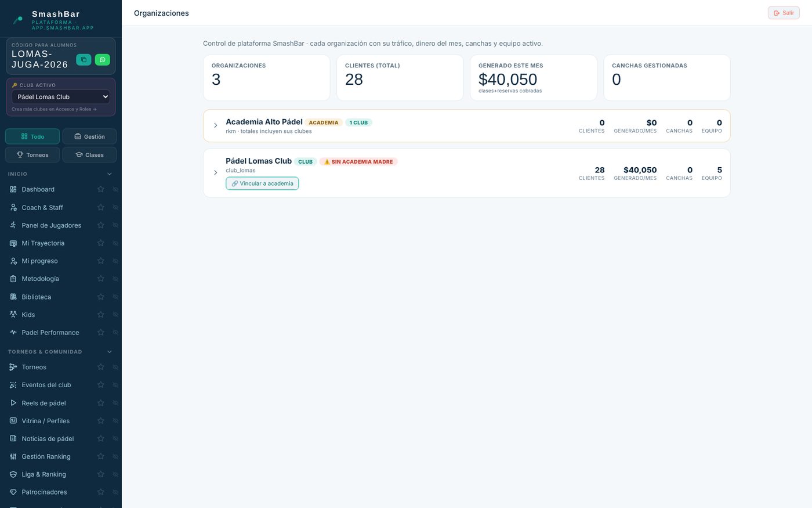Toggle visibility of Coach & Staff
This screenshot has width=812, height=508.
(x=115, y=207)
